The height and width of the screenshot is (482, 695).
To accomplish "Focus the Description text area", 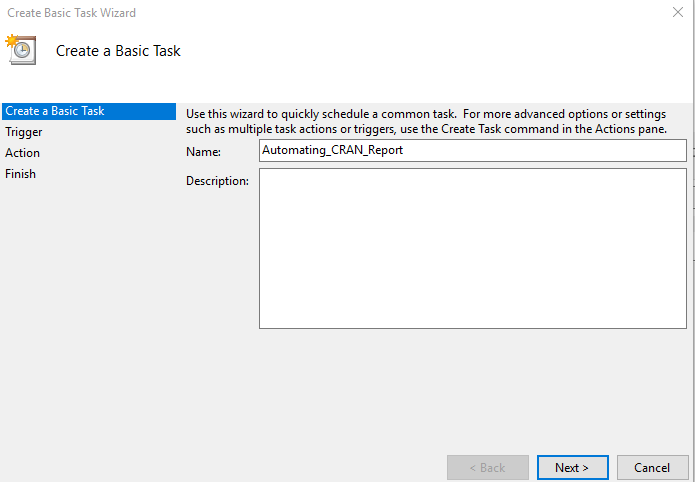I will point(472,248).
